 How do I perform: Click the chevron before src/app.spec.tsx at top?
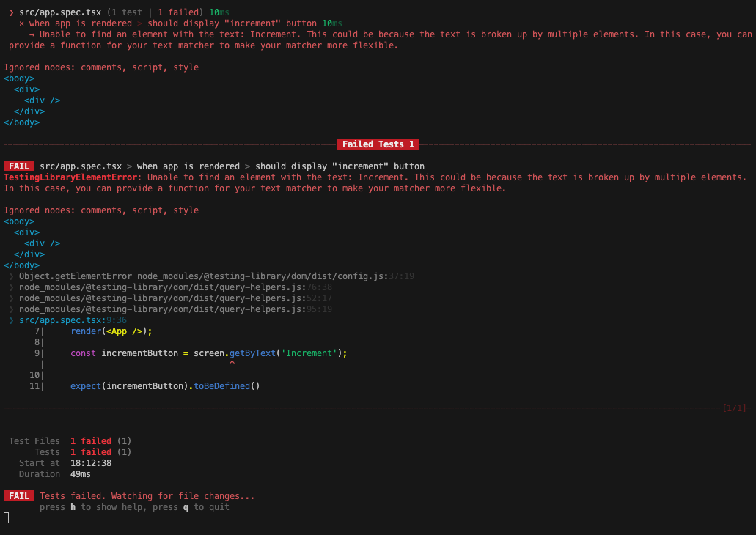pyautogui.click(x=11, y=12)
